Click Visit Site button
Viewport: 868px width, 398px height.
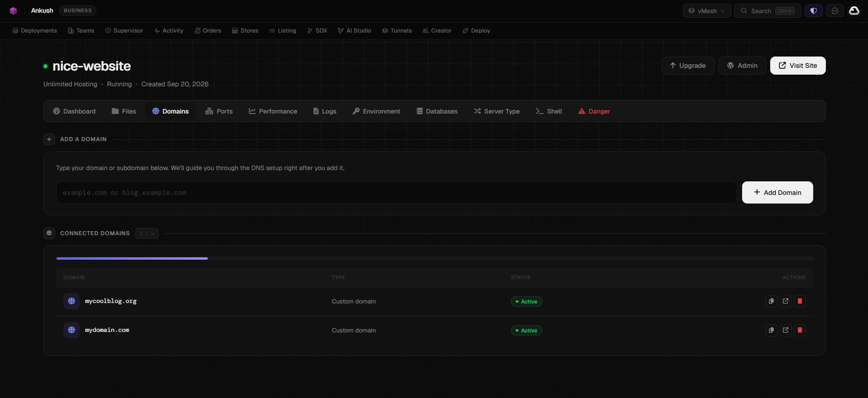point(798,66)
